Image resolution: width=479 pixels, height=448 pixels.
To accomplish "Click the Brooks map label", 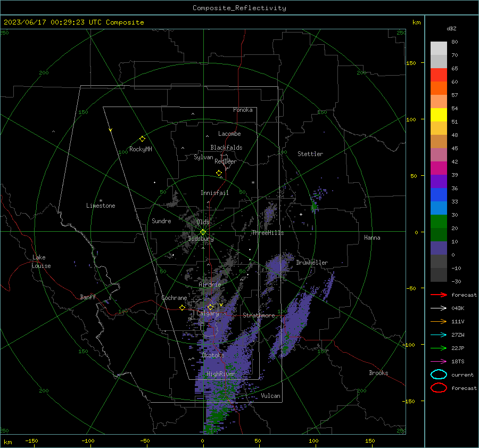I will [x=378, y=373].
